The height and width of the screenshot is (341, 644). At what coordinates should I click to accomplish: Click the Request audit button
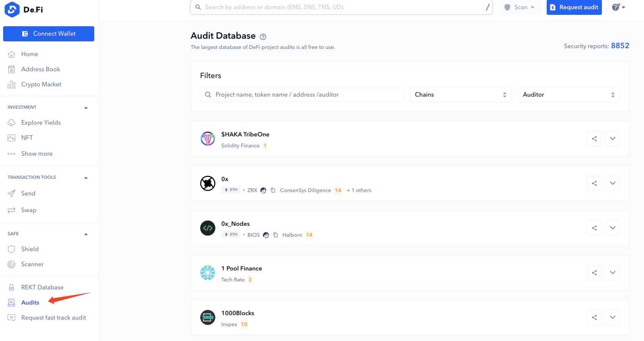pos(574,7)
